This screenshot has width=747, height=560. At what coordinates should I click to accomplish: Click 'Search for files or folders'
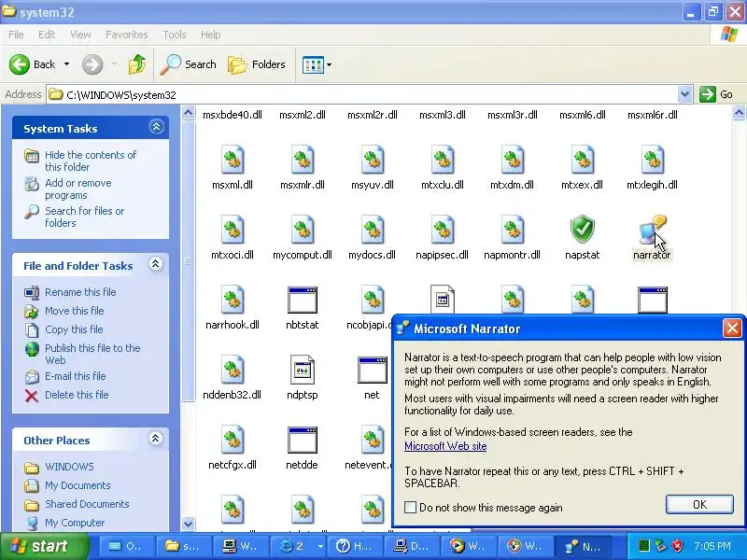tap(84, 217)
